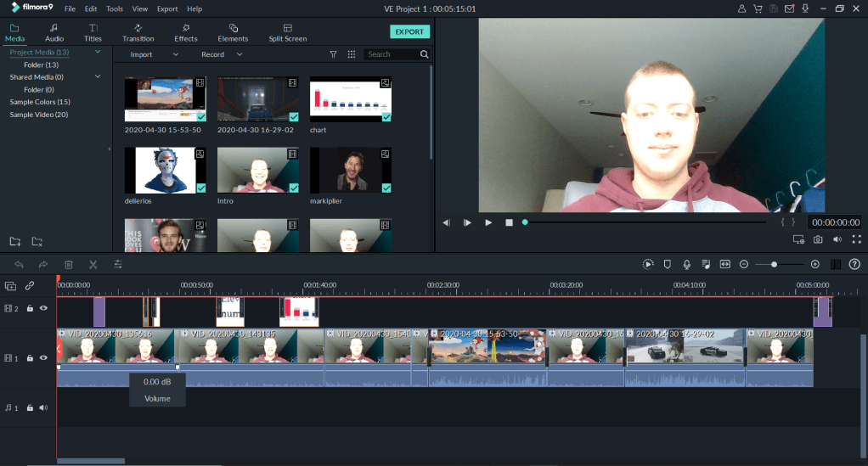
Task: Click the Filter icon in media library
Action: click(x=333, y=54)
